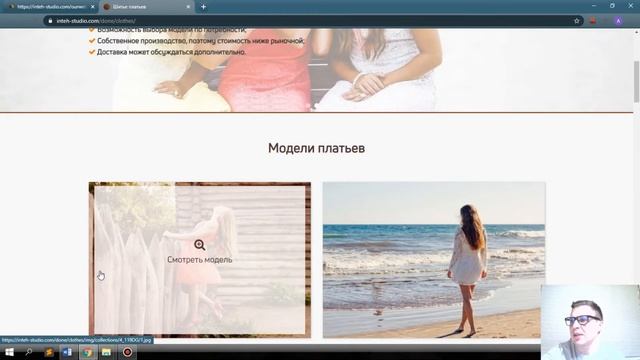Click the page scrollbar thumb
This screenshot has height=360, width=640.
[x=636, y=82]
